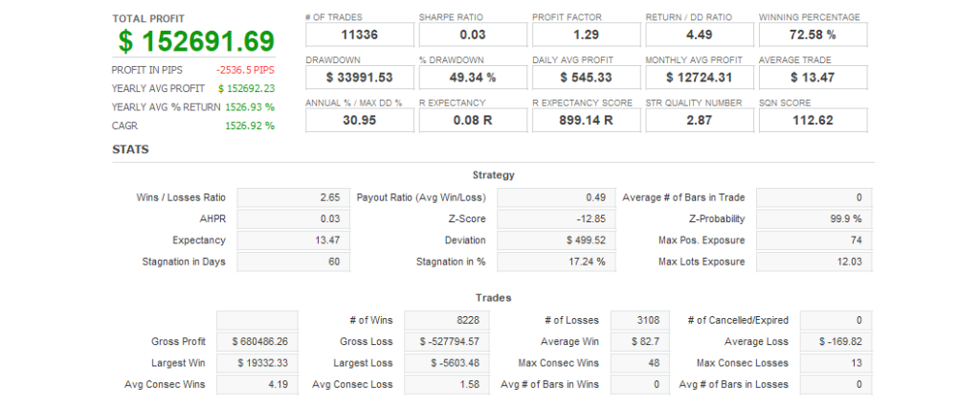Screen dimensions: 980x412
Task: Select the Profit in Pips value
Action: click(245, 70)
